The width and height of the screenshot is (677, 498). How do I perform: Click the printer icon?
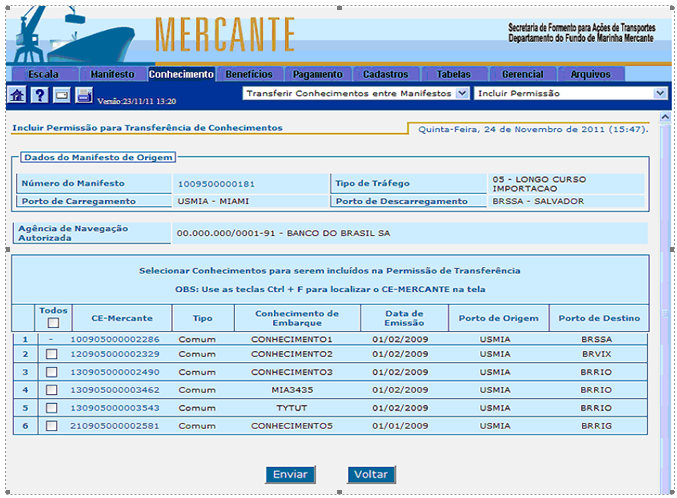pos(84,95)
